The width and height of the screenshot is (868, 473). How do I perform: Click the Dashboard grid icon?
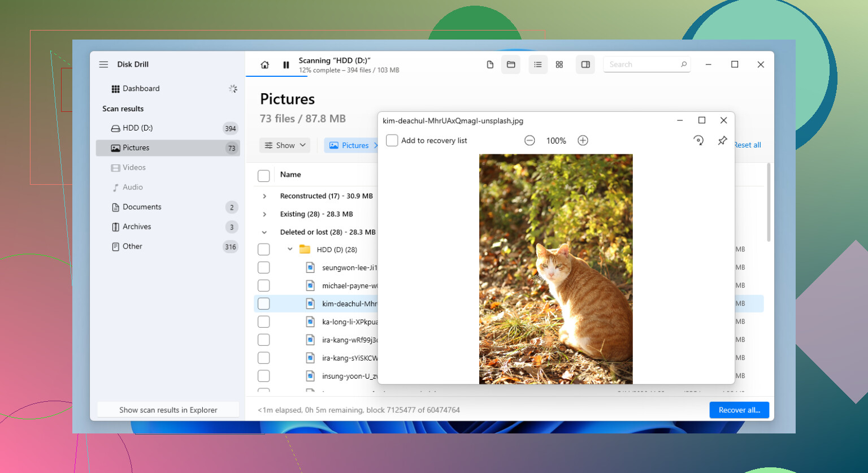click(x=115, y=89)
